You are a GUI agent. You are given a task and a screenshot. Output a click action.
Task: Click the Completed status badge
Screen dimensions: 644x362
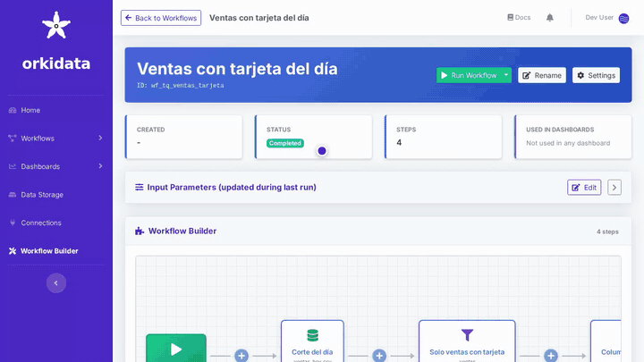point(285,143)
